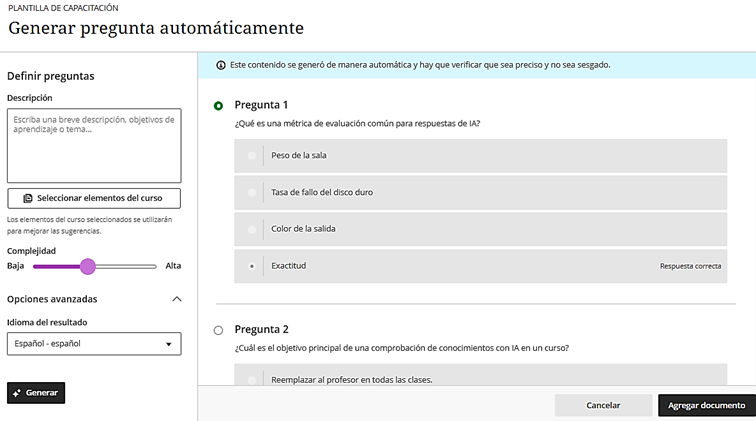The width and height of the screenshot is (756, 421).
Task: Choose the Peso de la sala option
Action: 251,155
